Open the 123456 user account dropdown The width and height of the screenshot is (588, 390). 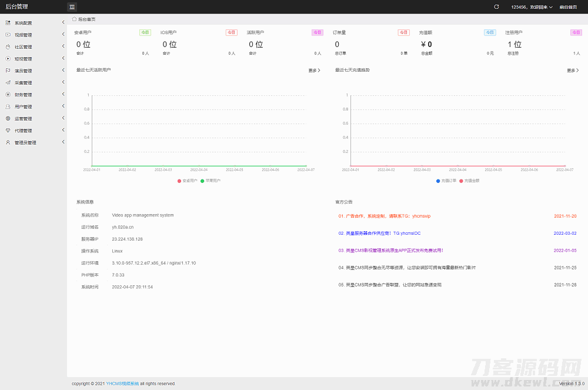click(532, 7)
